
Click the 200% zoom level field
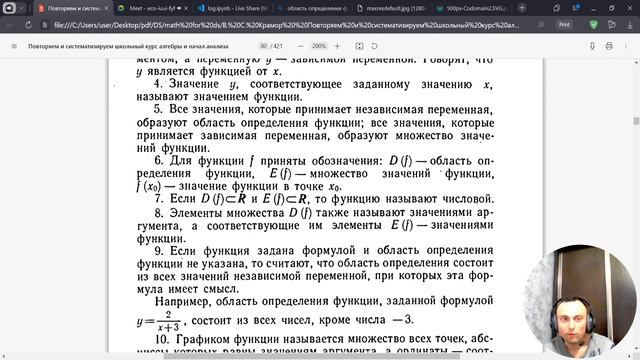pos(319,46)
